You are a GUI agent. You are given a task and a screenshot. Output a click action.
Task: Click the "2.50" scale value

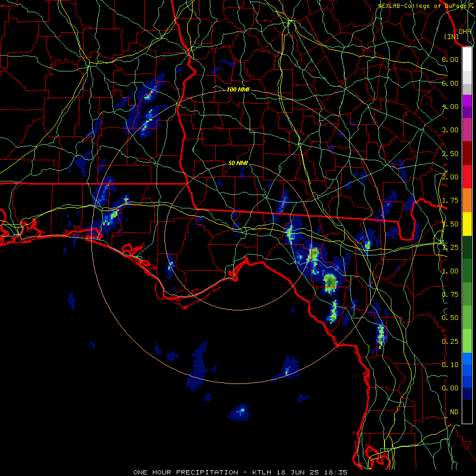[450, 153]
